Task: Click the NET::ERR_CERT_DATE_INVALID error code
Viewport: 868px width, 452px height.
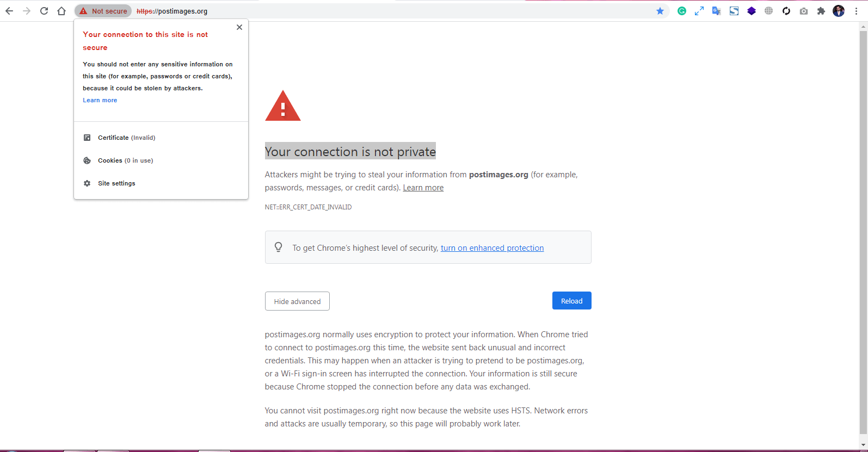Action: [309, 207]
